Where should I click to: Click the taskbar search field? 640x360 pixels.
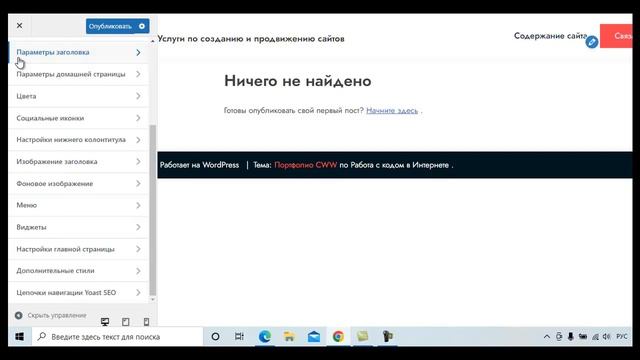[118, 337]
